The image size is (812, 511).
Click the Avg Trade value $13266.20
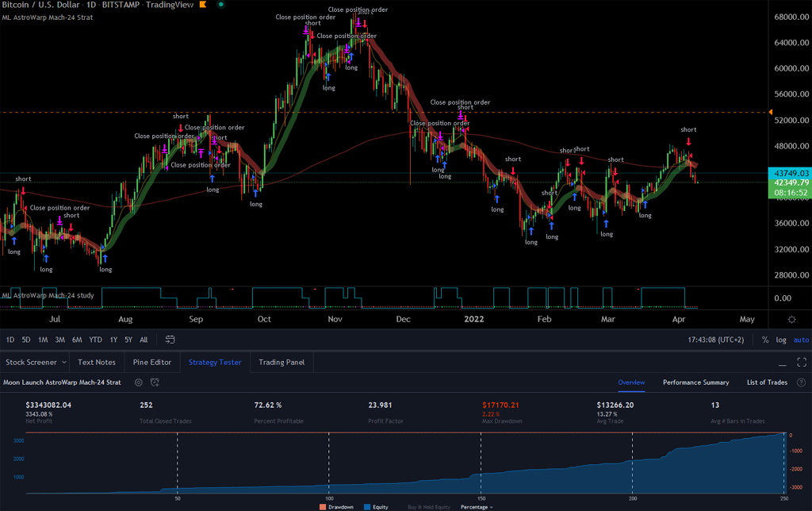(x=615, y=405)
